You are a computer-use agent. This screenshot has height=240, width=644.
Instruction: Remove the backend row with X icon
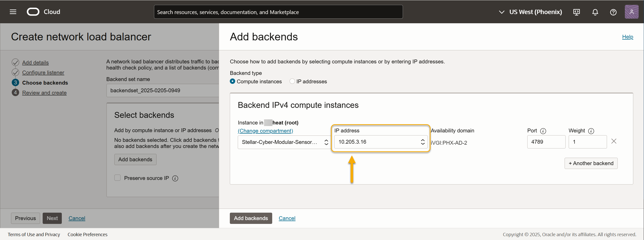[x=614, y=141]
